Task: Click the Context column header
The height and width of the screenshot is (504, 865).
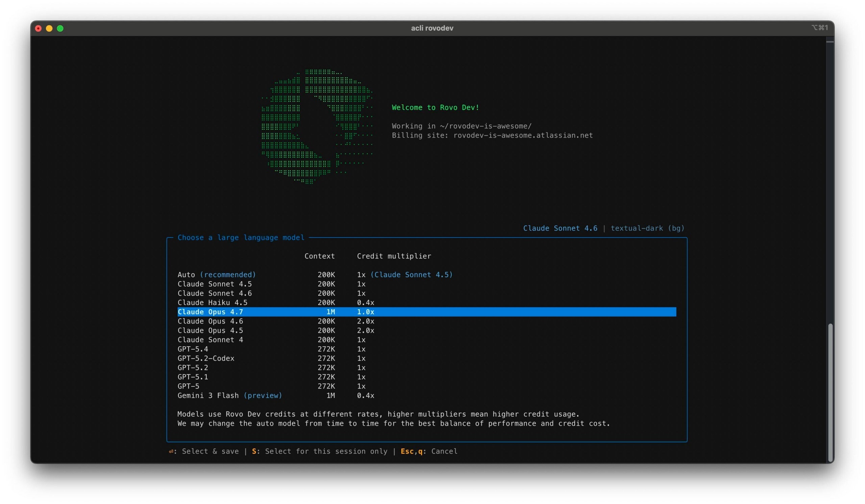Action: click(x=319, y=256)
